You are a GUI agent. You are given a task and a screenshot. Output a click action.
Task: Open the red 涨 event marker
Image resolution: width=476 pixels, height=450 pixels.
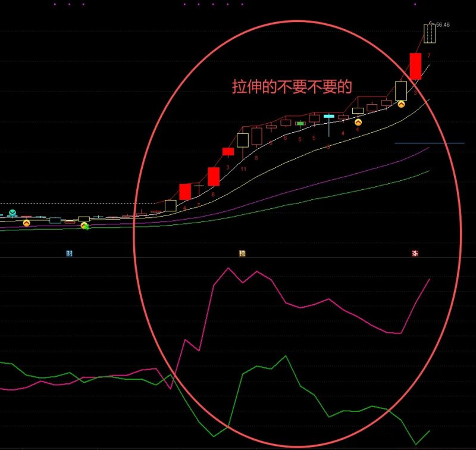415,254
